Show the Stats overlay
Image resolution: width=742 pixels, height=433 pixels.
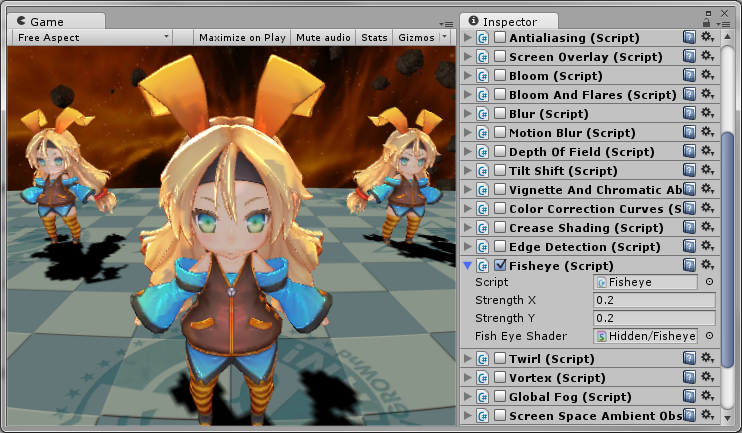374,37
